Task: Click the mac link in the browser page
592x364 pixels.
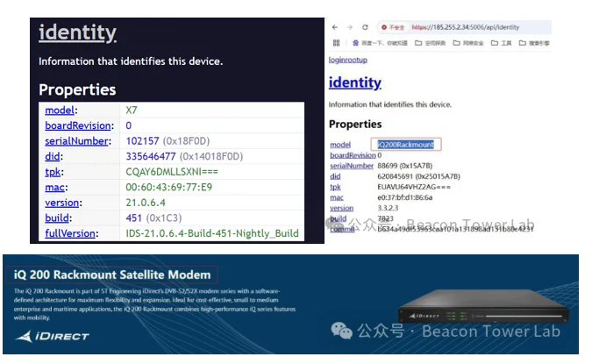Action: pyautogui.click(x=337, y=197)
